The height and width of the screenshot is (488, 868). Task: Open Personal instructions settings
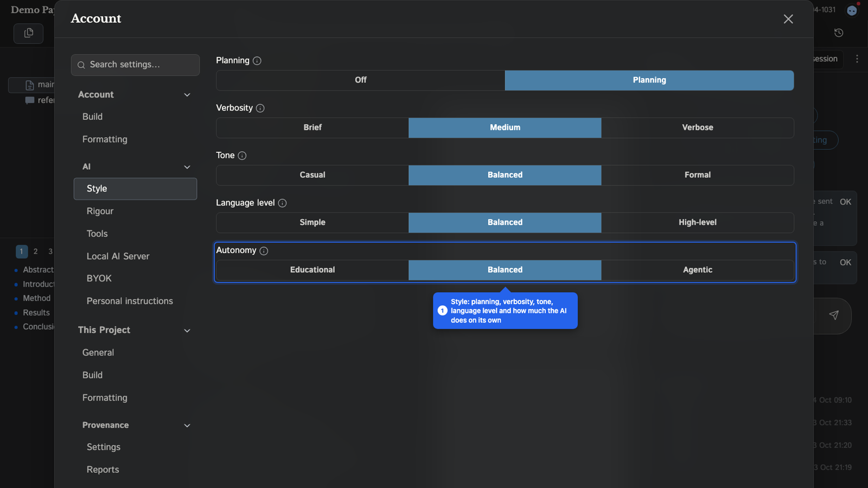135,301
